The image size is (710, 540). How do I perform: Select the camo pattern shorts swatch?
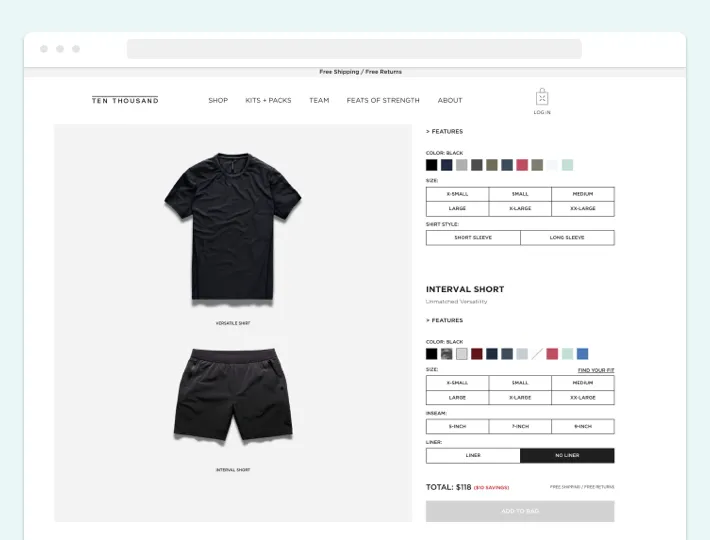446,354
